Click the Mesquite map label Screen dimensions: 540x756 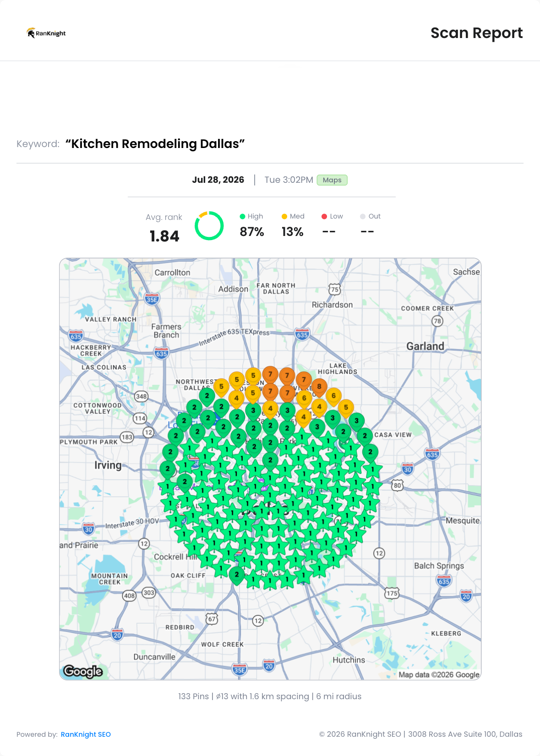[x=463, y=521]
